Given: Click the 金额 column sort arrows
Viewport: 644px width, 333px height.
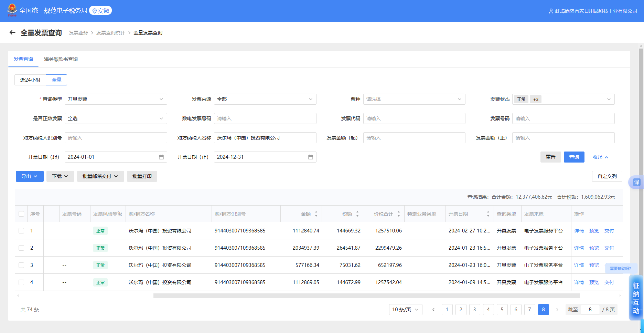Looking at the screenshot, I should [316, 214].
